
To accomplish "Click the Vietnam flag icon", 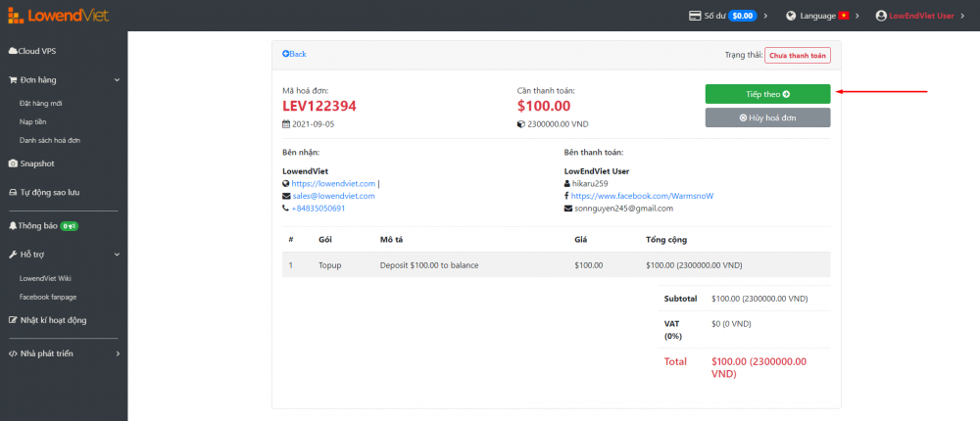I will pos(844,16).
